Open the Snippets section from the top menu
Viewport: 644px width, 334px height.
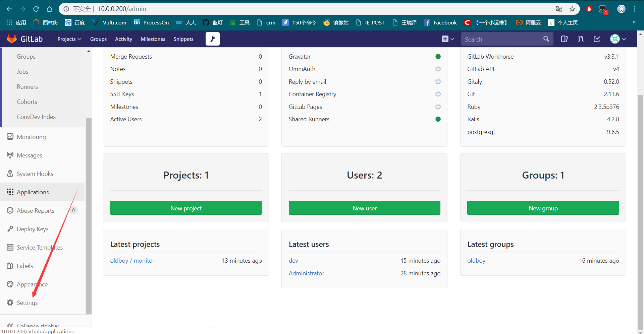tap(183, 39)
